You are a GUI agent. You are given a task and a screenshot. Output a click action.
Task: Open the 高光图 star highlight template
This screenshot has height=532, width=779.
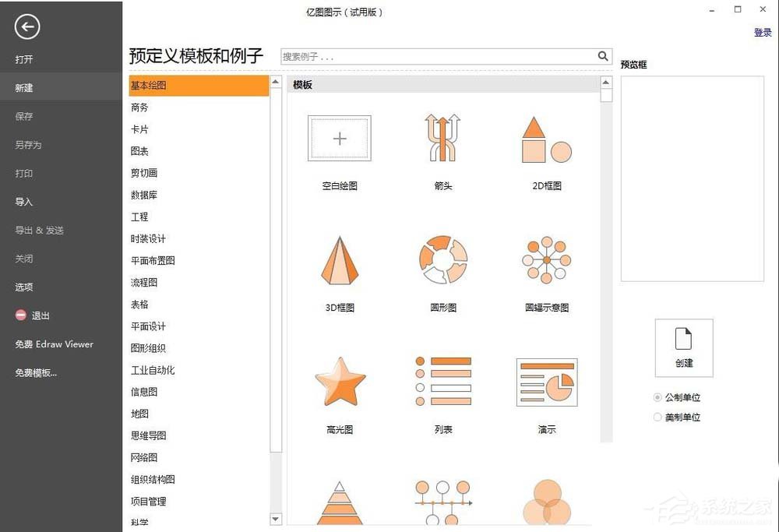point(339,382)
